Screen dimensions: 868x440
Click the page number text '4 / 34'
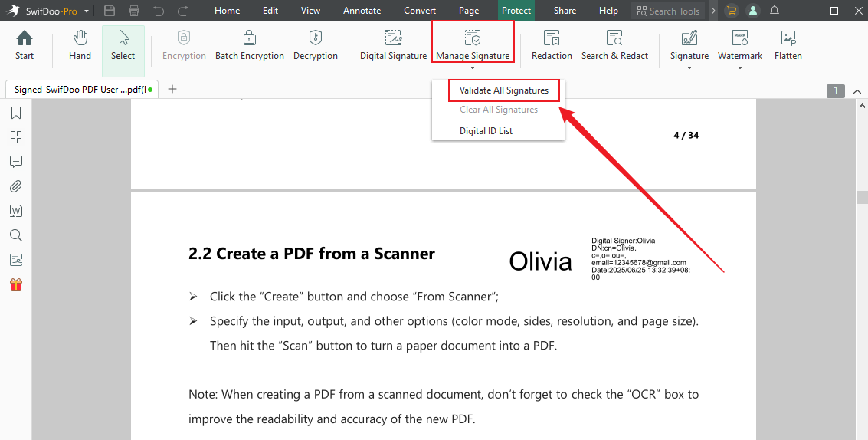(x=686, y=135)
